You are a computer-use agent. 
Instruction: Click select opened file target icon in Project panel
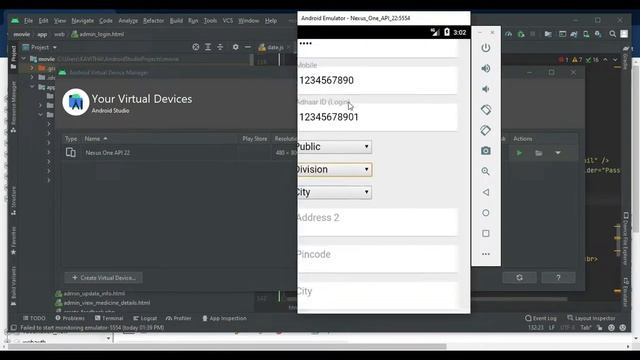point(196,47)
